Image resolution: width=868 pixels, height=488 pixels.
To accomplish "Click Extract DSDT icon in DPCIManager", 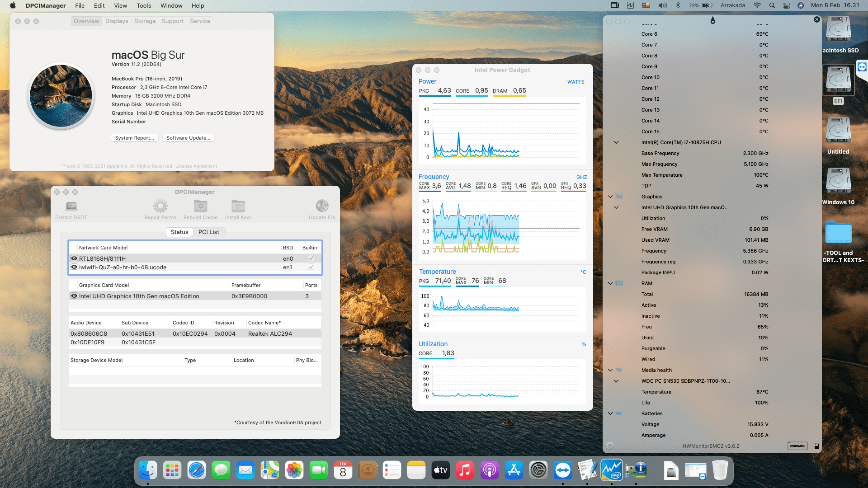I will tap(71, 206).
